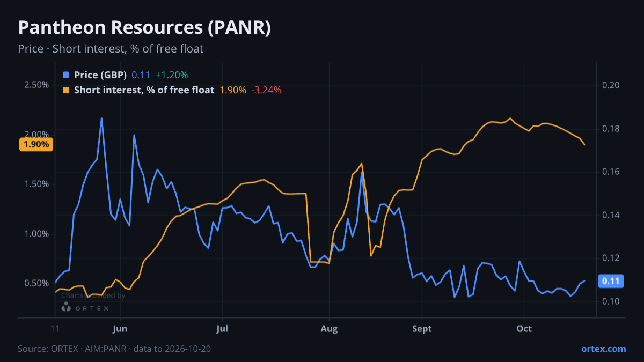The height and width of the screenshot is (362, 644).
Task: Click the 1.50% left axis label
Action: click(x=36, y=184)
